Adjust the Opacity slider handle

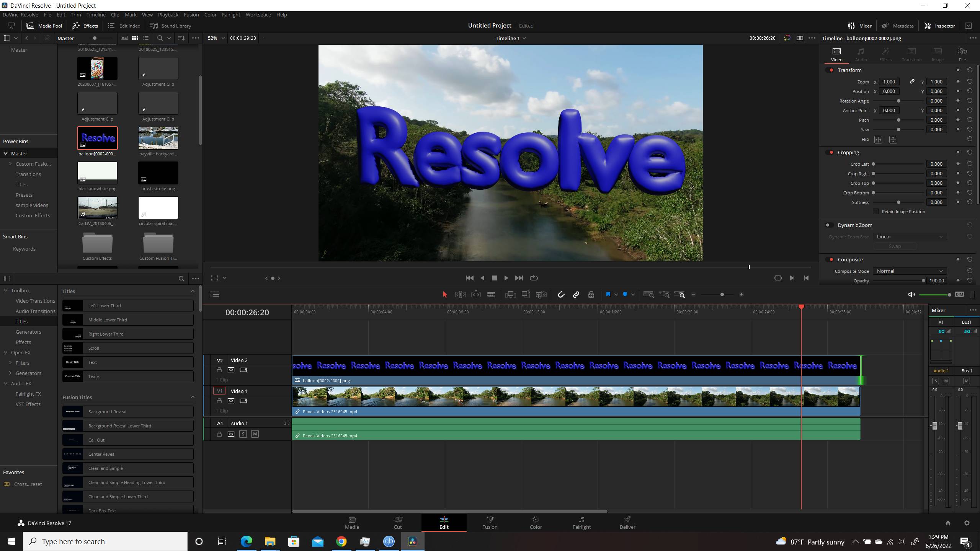point(923,281)
